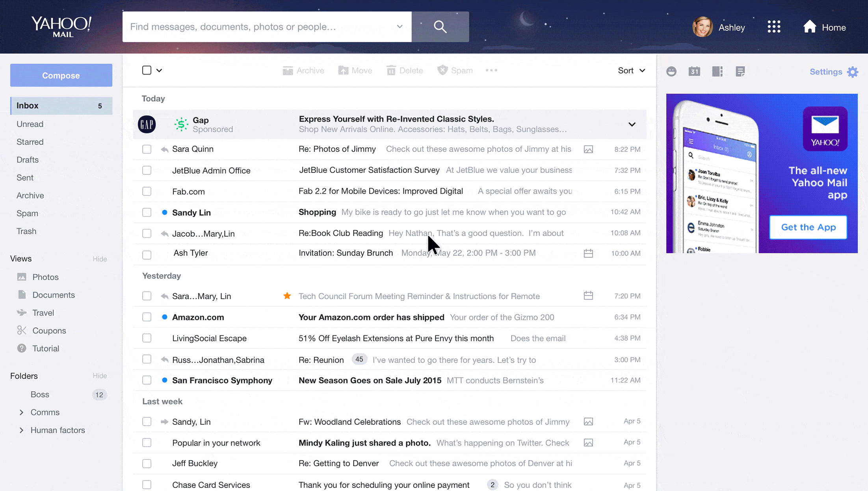Open search options dropdown arrow
The width and height of the screenshot is (868, 491).
pos(400,26)
